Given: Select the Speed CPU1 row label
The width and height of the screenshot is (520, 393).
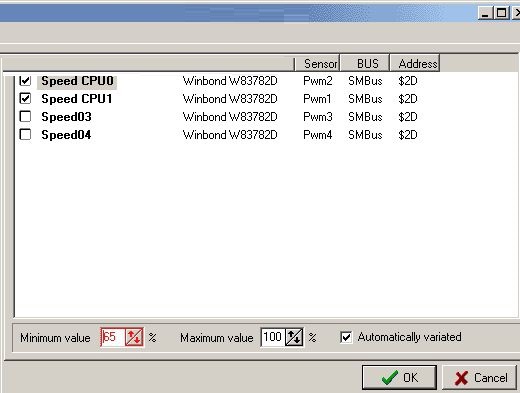Looking at the screenshot, I should pos(77,99).
